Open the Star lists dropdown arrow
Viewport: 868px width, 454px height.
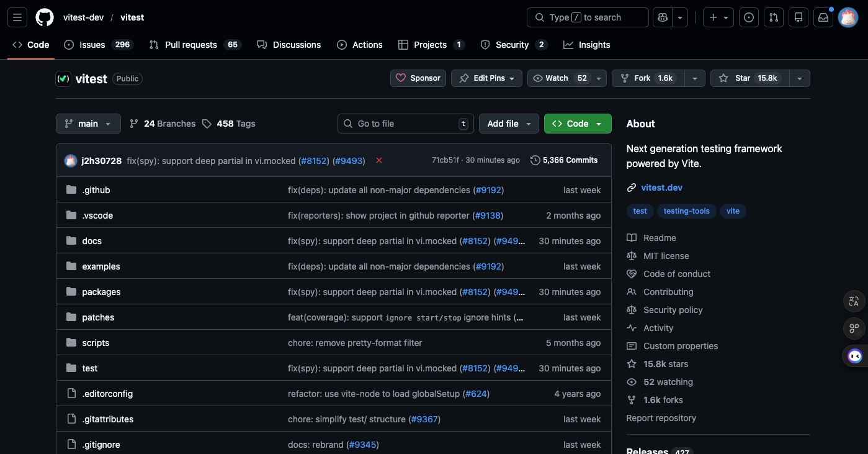[x=800, y=78]
